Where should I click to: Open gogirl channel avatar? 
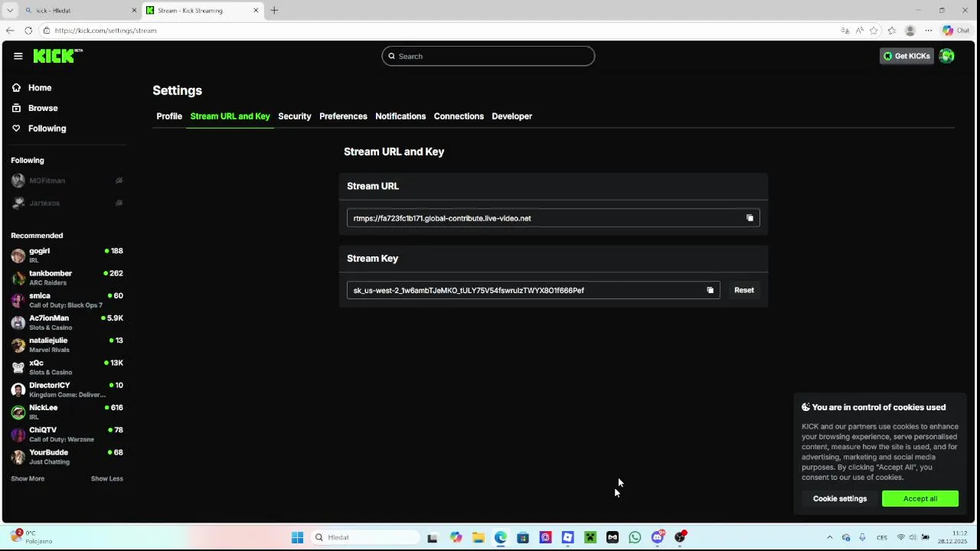18,256
